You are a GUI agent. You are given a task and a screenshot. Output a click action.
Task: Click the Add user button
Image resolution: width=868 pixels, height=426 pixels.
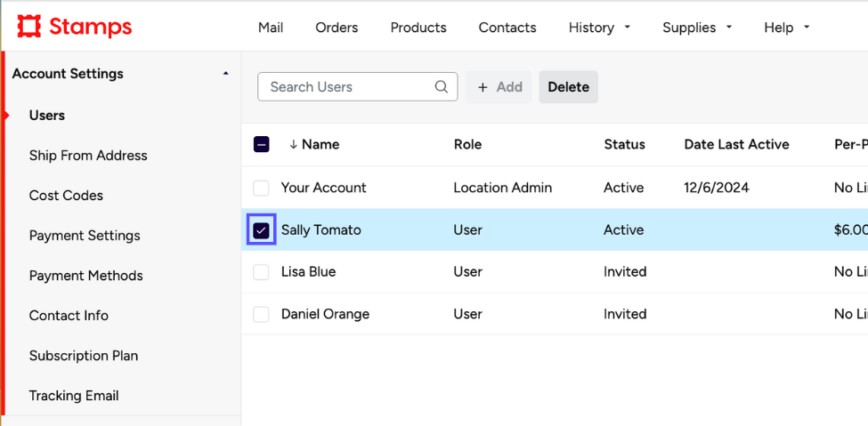499,87
